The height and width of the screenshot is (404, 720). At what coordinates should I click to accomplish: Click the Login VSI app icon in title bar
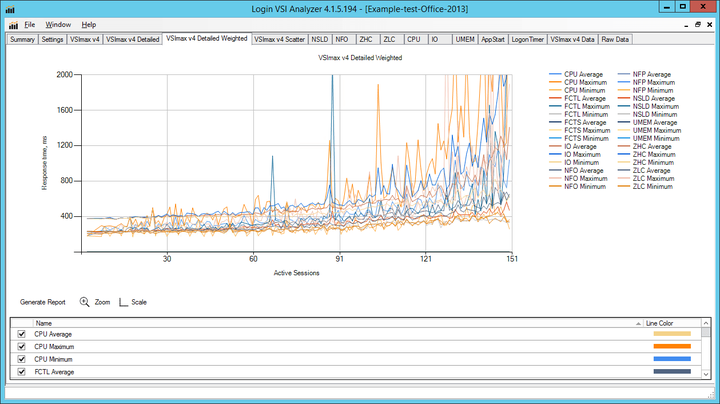click(9, 8)
